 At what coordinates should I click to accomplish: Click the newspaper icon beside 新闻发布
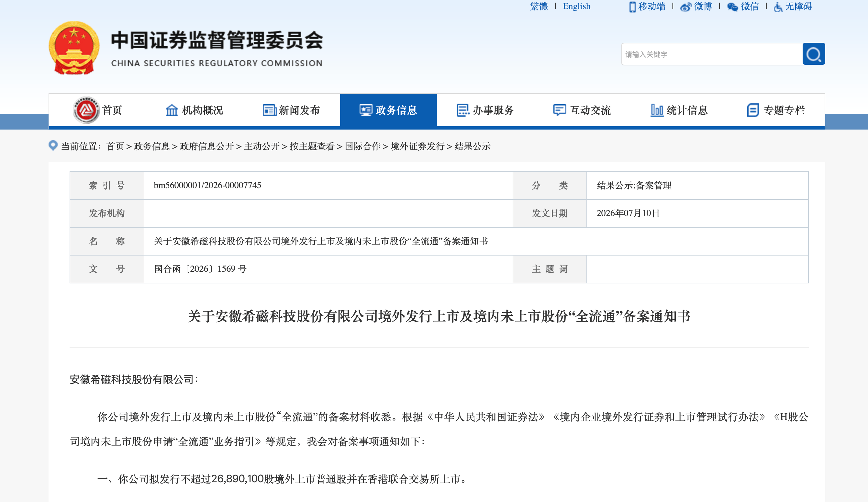tap(269, 110)
